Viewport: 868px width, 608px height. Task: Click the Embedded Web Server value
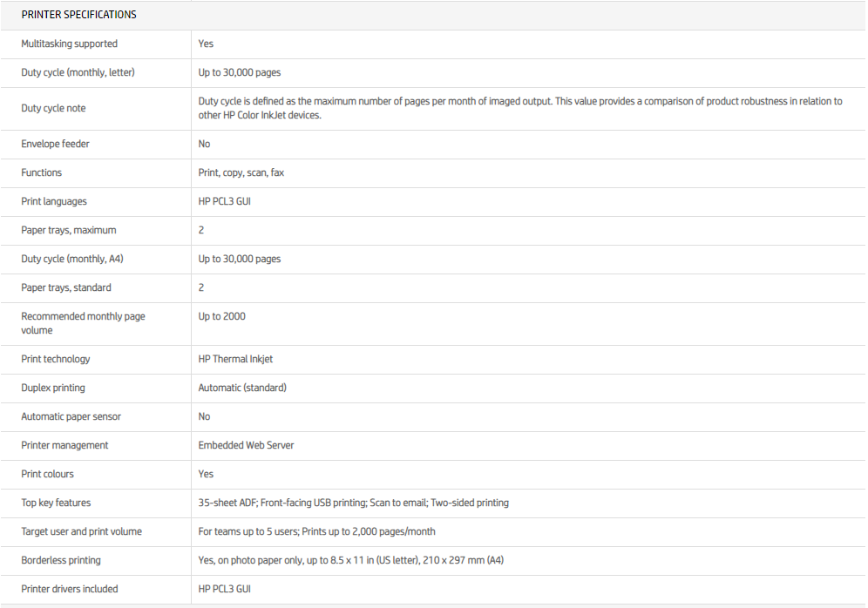pos(246,445)
